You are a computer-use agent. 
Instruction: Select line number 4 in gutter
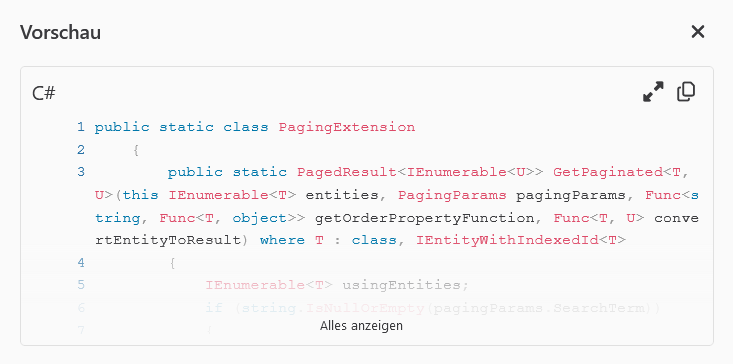pos(81,263)
